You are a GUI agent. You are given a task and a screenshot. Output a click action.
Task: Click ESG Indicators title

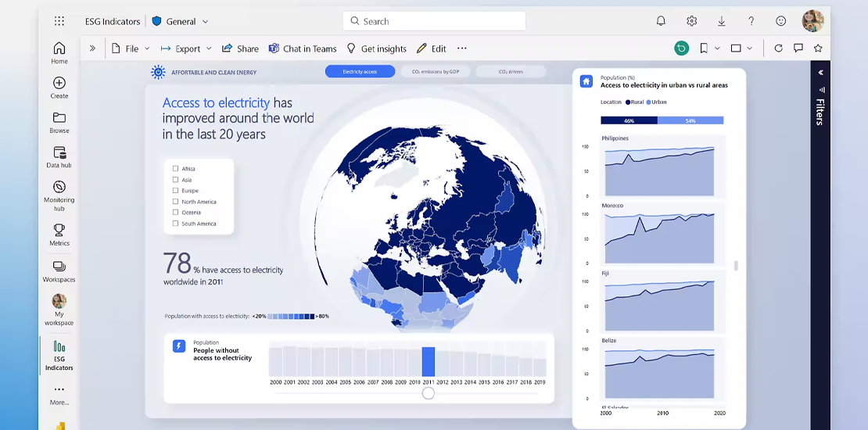coord(113,22)
